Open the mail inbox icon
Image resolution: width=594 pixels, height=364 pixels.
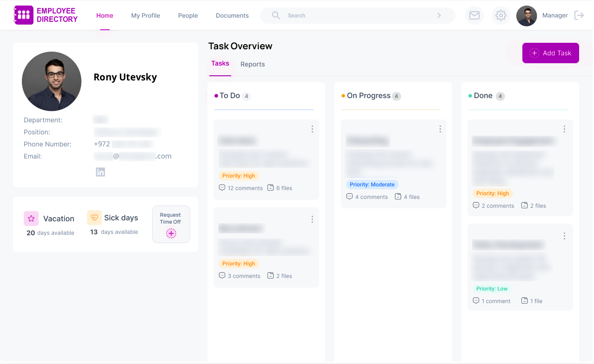[474, 15]
